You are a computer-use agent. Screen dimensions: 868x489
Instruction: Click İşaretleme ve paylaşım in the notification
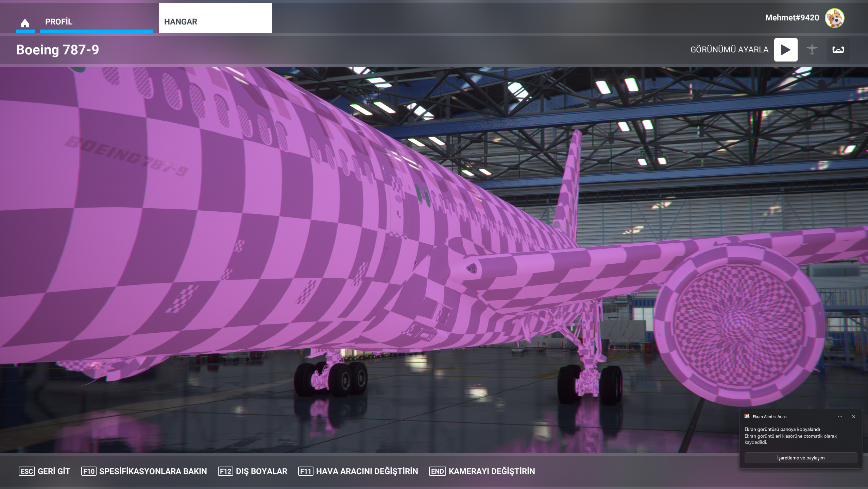pos(801,458)
